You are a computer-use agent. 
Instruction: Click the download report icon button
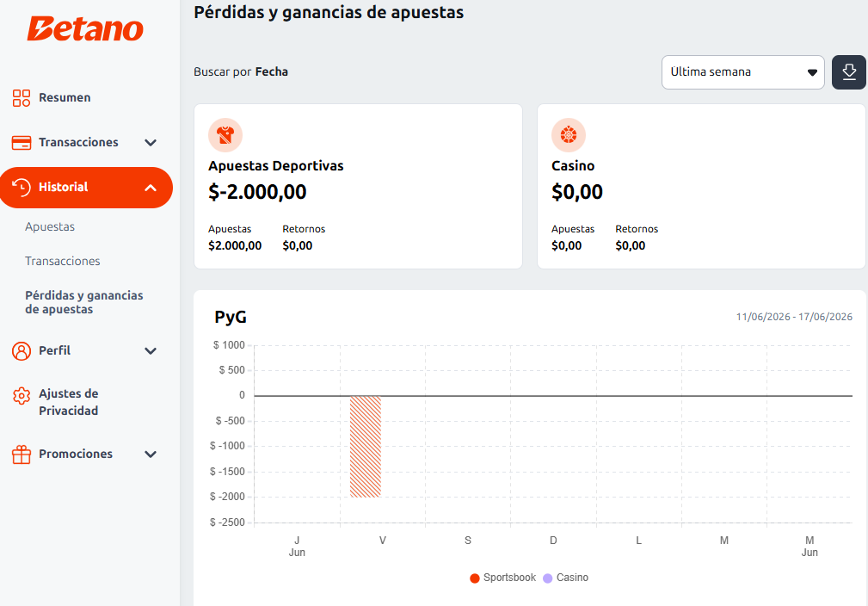(848, 72)
